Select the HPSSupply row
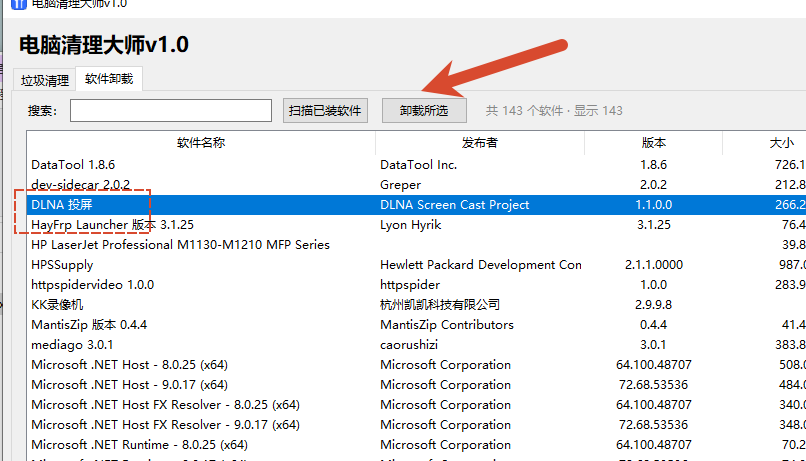806x461 pixels. click(x=416, y=265)
